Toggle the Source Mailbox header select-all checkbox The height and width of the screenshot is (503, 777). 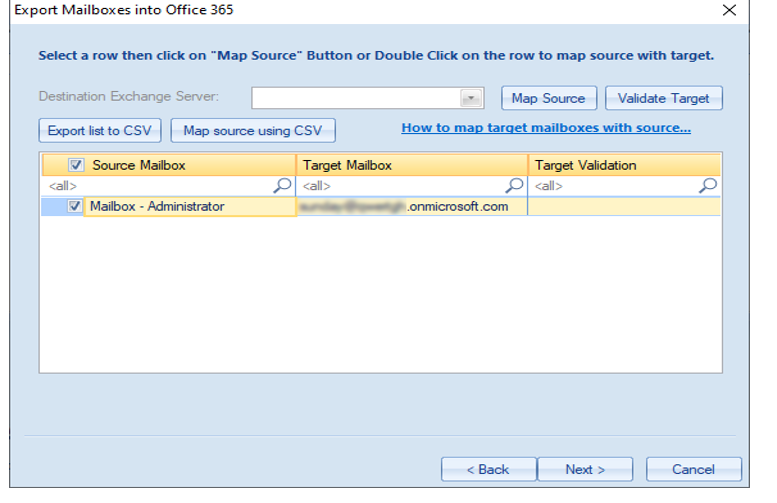point(76,165)
